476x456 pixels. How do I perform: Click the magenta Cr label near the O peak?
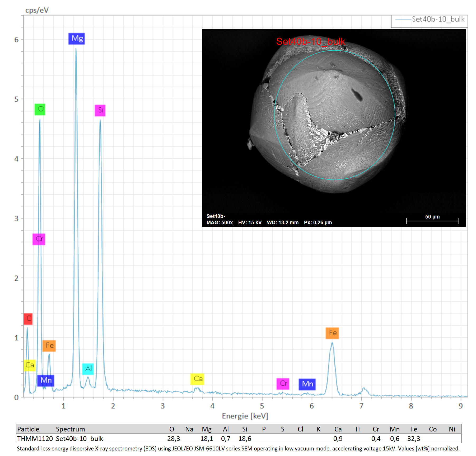click(x=39, y=239)
